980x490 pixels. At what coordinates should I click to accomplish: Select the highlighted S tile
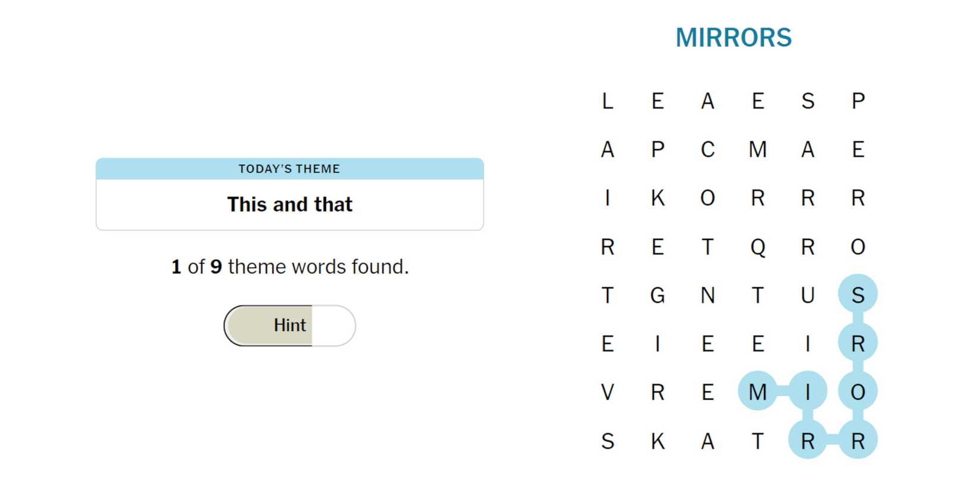858,295
